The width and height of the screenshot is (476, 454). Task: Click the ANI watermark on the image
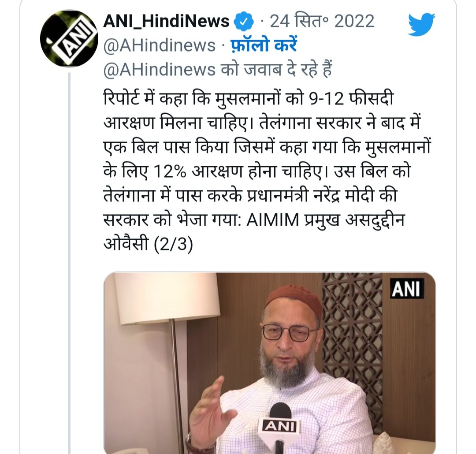[x=406, y=289]
